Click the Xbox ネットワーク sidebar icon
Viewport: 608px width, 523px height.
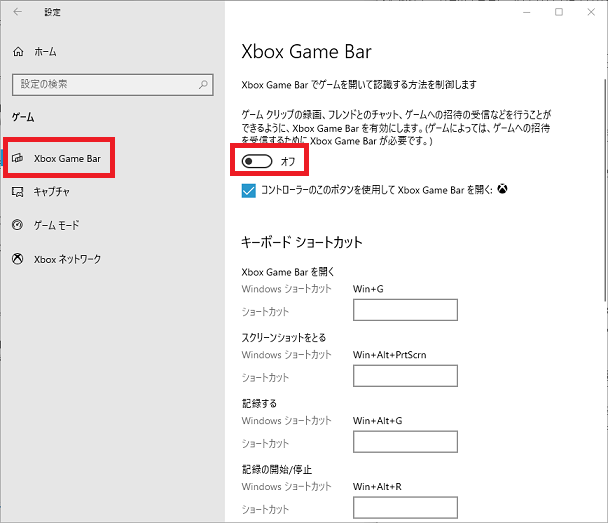(17, 259)
